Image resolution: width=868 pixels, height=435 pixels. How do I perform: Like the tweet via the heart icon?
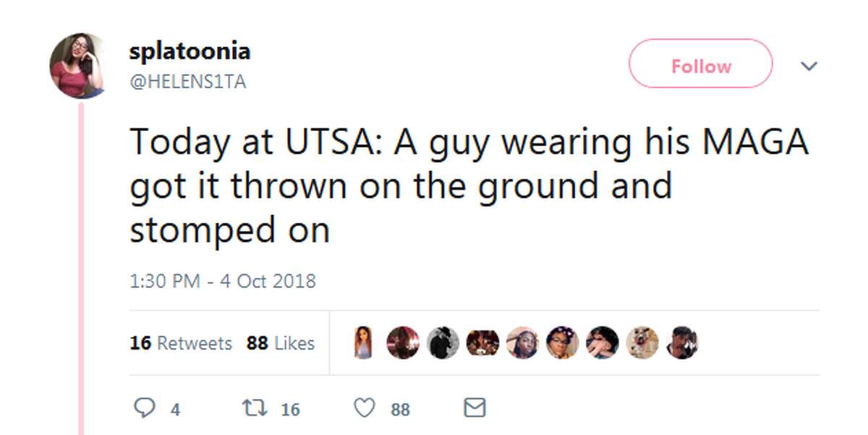[365, 408]
